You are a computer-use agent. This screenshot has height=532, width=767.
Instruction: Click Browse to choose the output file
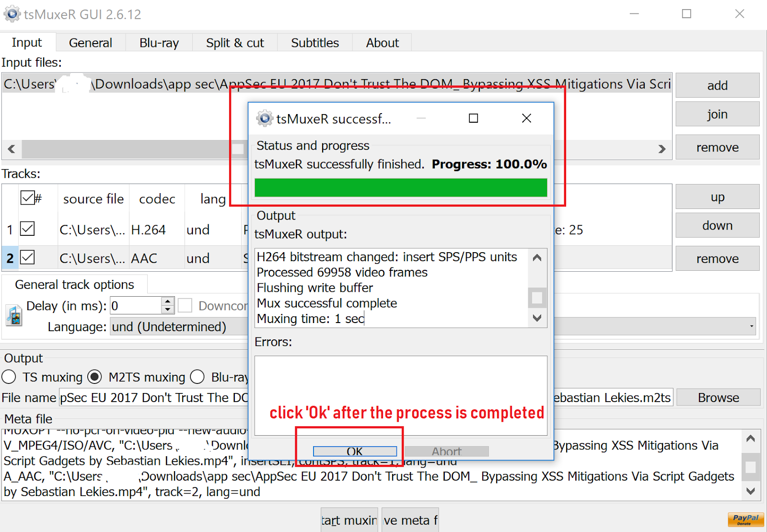point(719,397)
